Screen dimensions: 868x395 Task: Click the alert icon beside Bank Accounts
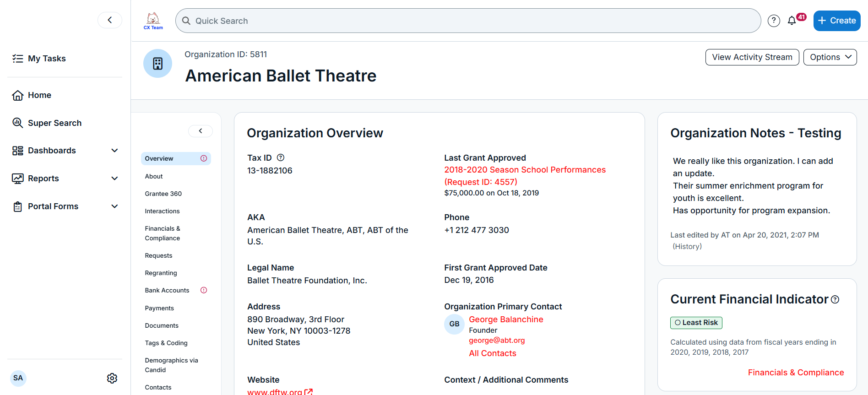point(204,290)
